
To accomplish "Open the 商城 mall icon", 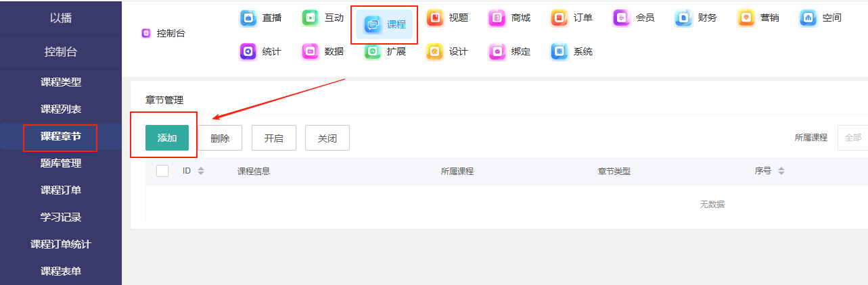I will [x=497, y=18].
